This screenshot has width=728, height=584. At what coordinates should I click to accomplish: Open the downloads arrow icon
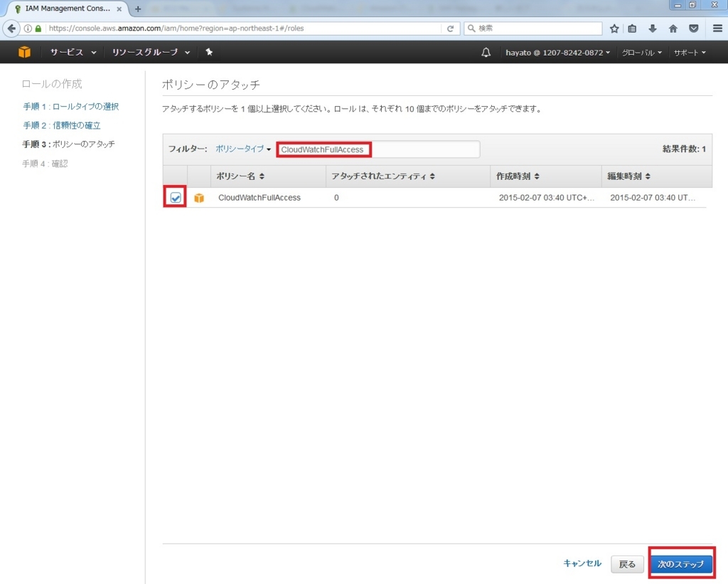point(653,28)
